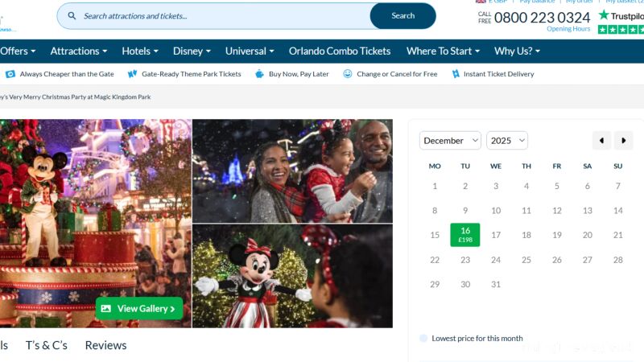The width and height of the screenshot is (644, 362).
Task: Click the image icon on View Gallery button
Action: (x=106, y=308)
